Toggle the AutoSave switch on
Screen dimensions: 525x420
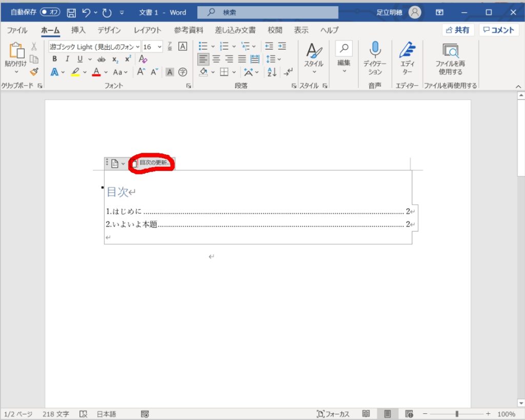50,12
